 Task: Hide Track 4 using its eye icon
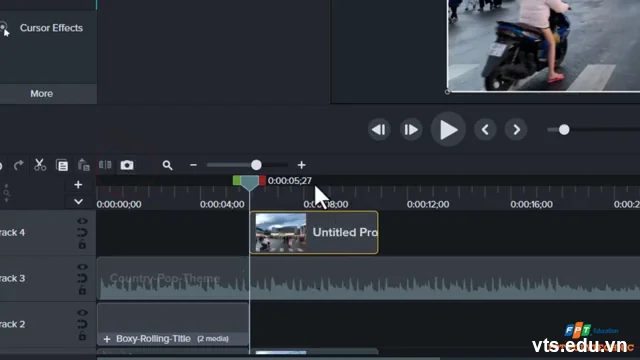pyautogui.click(x=82, y=221)
